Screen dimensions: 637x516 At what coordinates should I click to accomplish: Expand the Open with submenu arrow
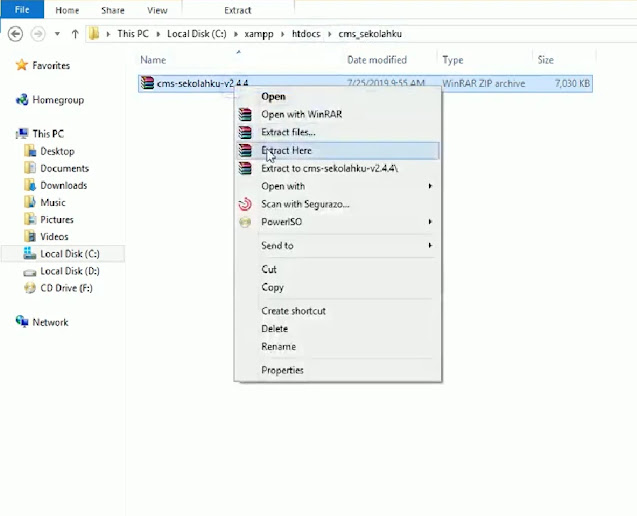(x=430, y=186)
